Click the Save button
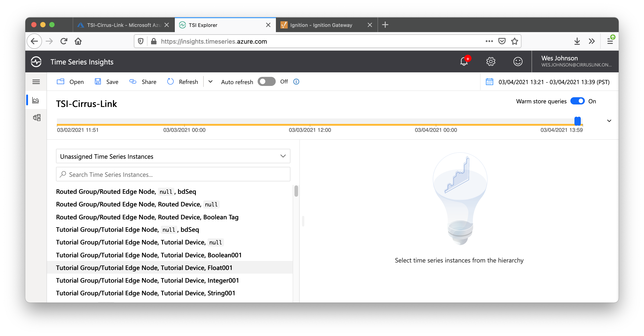Viewport: 644px width, 336px height. [x=107, y=82]
